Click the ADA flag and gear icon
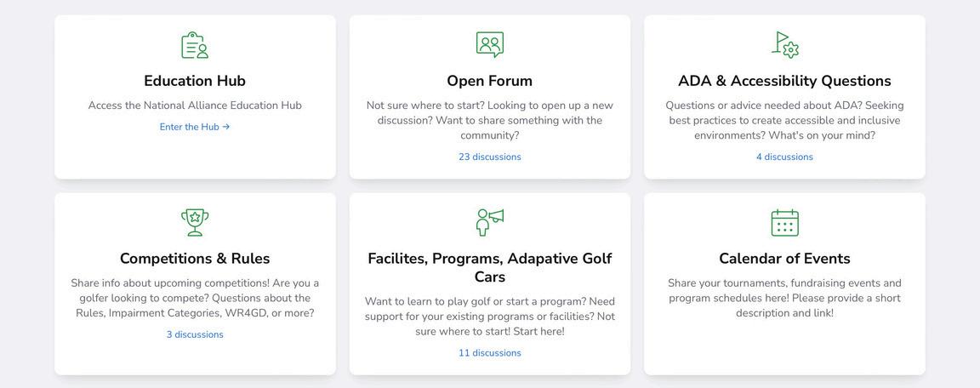980x388 pixels. (x=784, y=45)
